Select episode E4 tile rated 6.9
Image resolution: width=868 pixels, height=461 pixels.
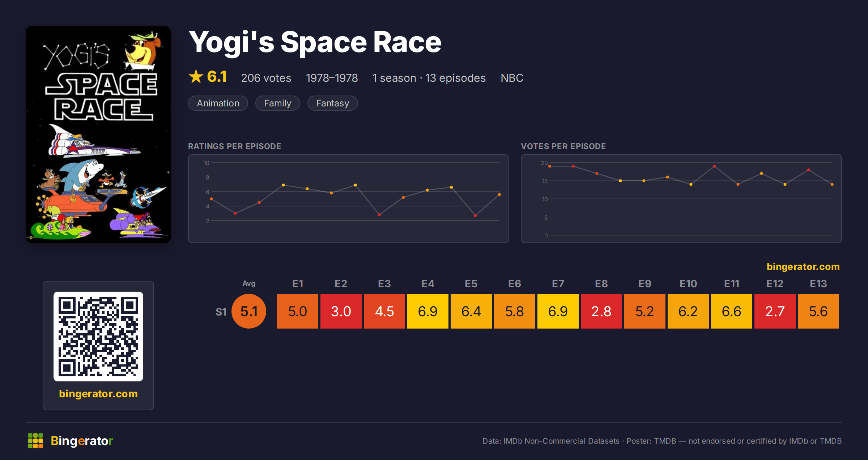click(x=428, y=311)
